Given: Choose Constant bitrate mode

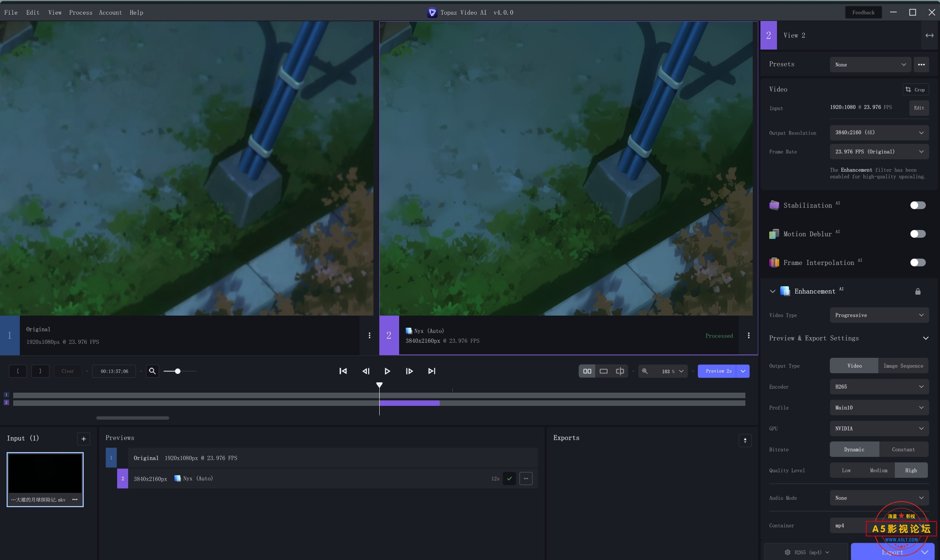Looking at the screenshot, I should [x=903, y=450].
